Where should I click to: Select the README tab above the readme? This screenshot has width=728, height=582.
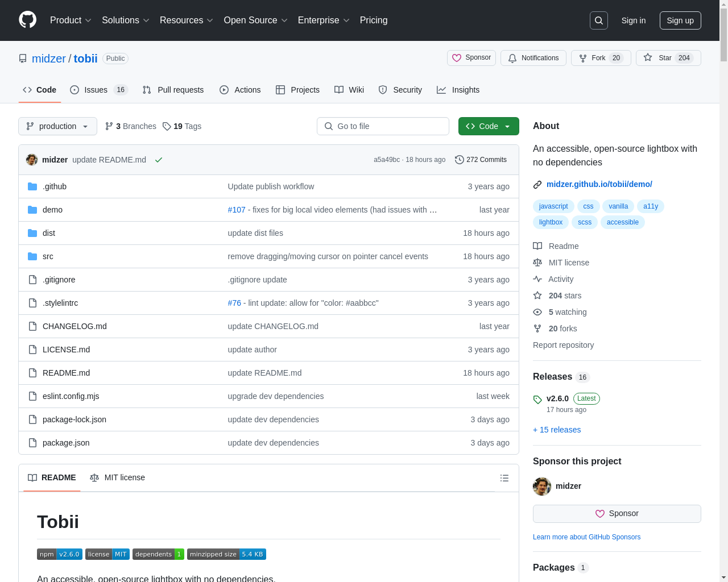pos(52,477)
